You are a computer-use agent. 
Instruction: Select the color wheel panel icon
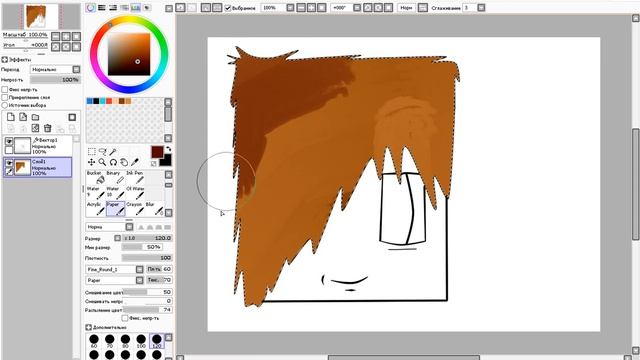click(91, 7)
